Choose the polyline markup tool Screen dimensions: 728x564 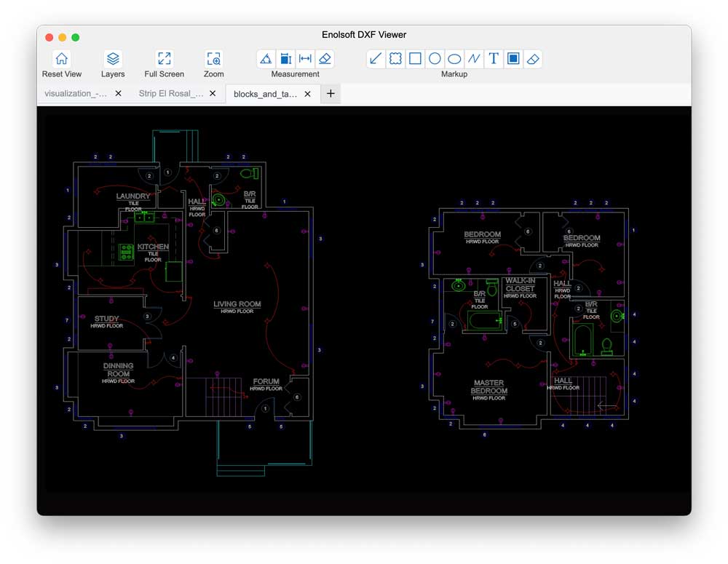coord(474,59)
